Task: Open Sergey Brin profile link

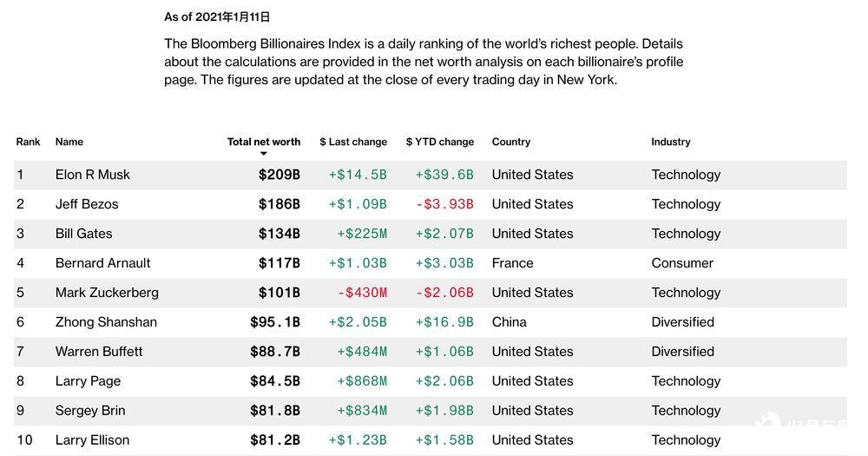Action: pos(90,411)
